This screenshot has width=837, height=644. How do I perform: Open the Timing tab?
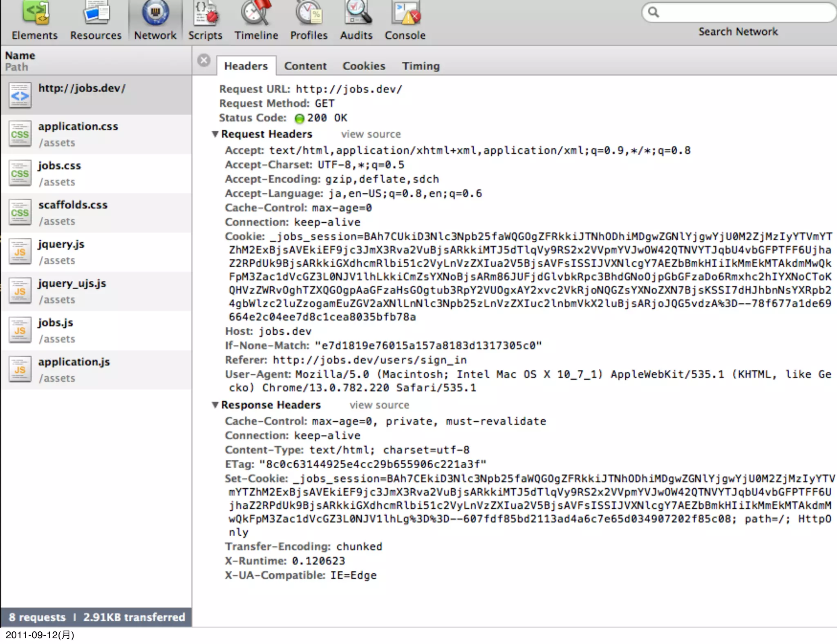[421, 66]
